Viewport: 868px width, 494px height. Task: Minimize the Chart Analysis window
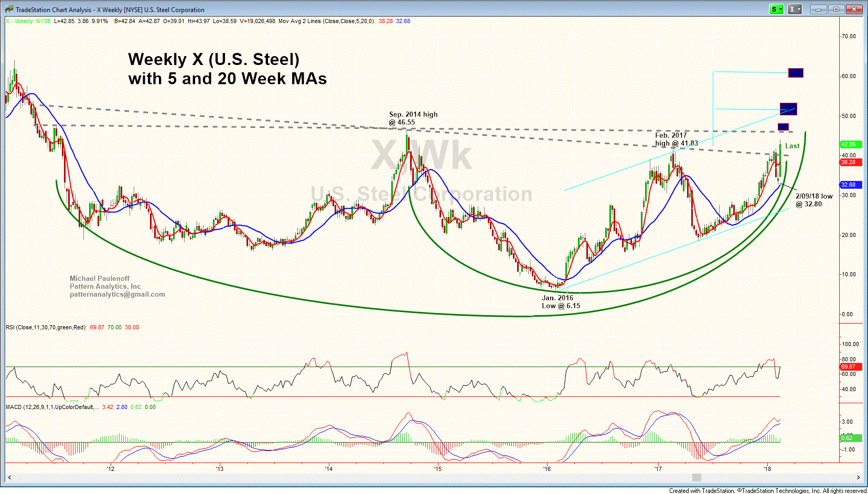tap(818, 9)
